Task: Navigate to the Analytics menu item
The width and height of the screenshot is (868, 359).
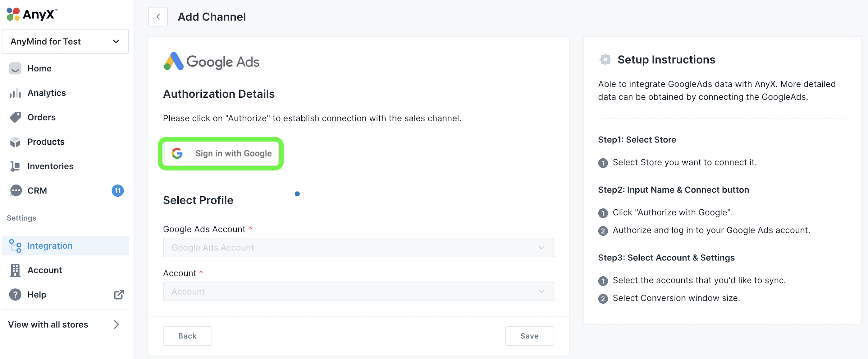Action: tap(47, 93)
